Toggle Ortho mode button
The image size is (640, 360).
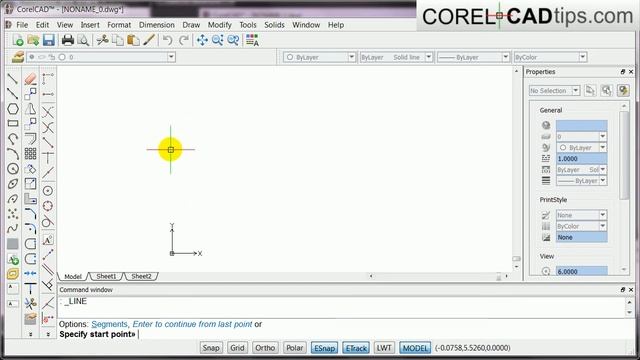[x=265, y=348]
